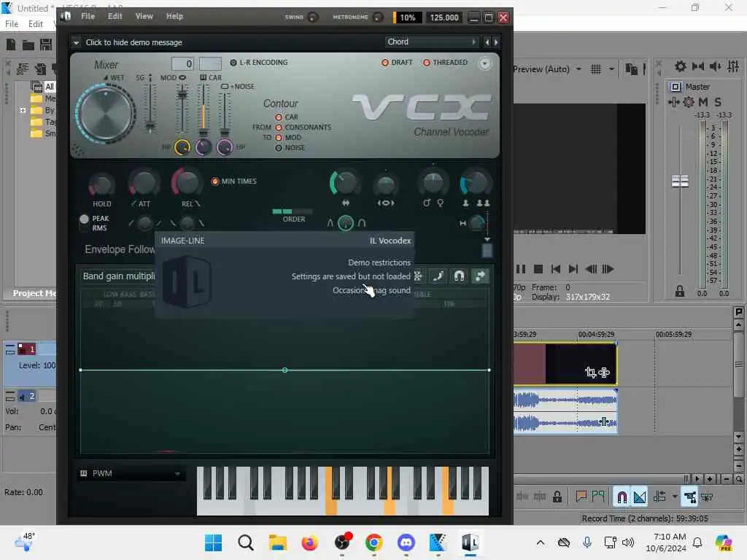Click the Master bus volume fader
The image size is (747, 560).
pyautogui.click(x=680, y=182)
